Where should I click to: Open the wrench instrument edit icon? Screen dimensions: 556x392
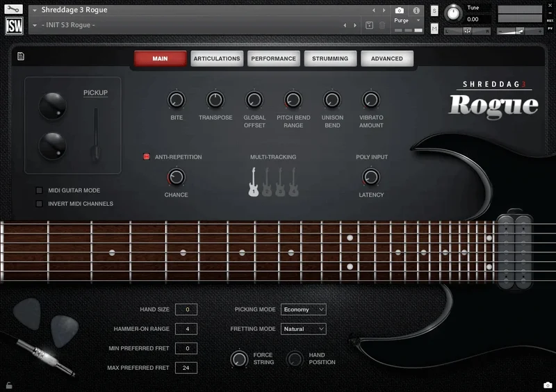pyautogui.click(x=13, y=9)
